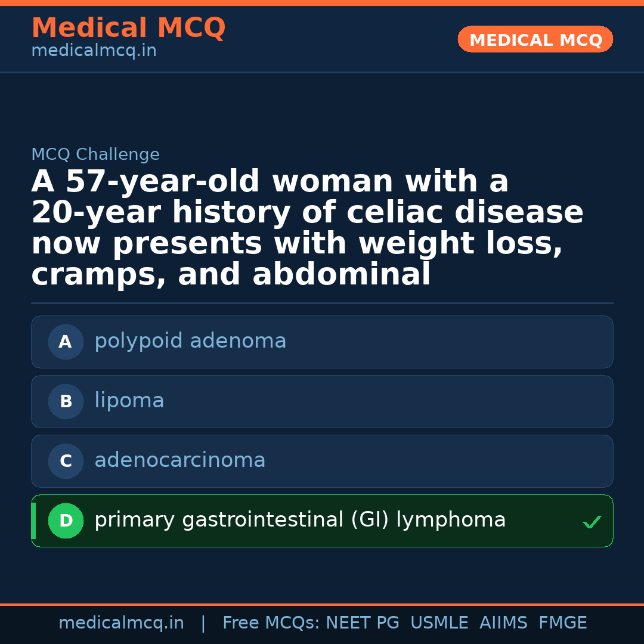The height and width of the screenshot is (644, 644).
Task: Choose the "lipoma" answer text
Action: pos(129,401)
